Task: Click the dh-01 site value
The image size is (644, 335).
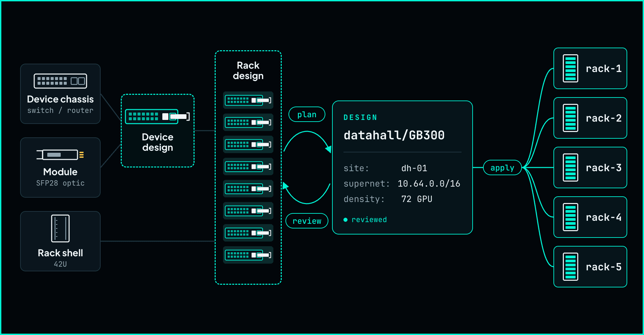Action: pyautogui.click(x=414, y=168)
